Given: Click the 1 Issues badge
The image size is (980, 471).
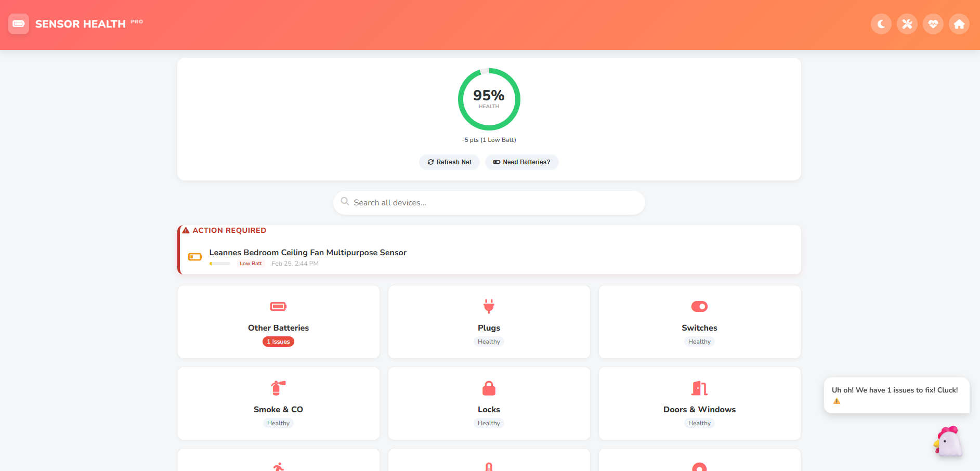Looking at the screenshot, I should coord(279,342).
